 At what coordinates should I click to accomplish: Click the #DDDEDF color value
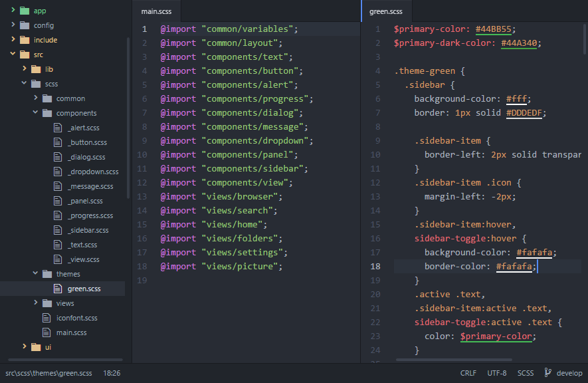point(524,113)
